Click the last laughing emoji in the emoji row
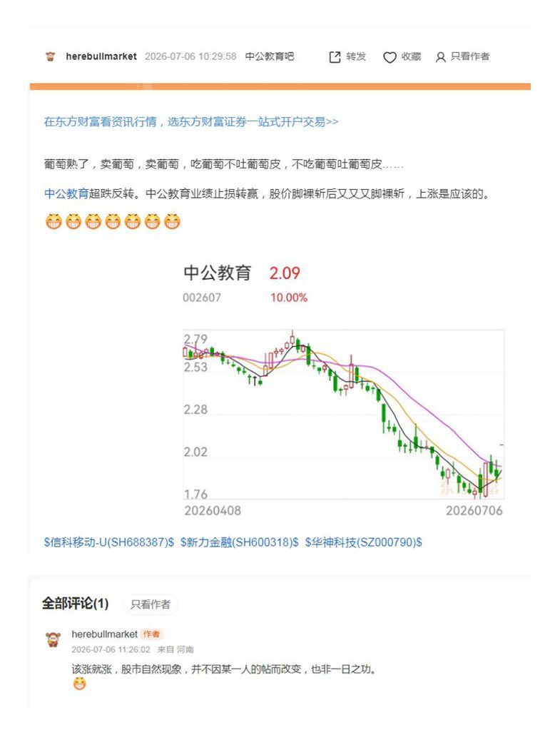 click(x=172, y=220)
